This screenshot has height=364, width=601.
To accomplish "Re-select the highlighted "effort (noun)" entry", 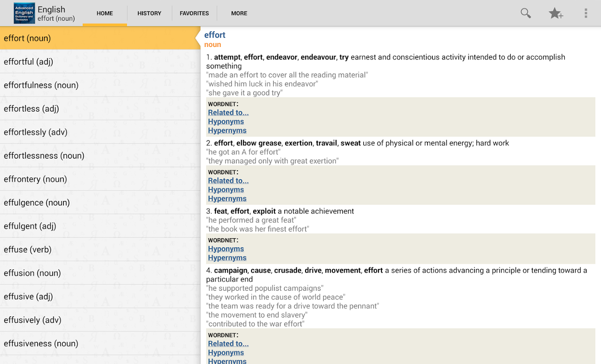I will pos(27,38).
